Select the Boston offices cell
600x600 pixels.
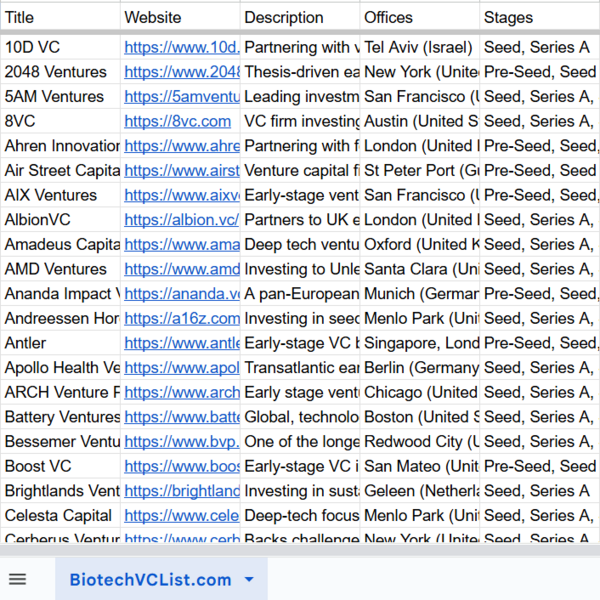point(420,417)
